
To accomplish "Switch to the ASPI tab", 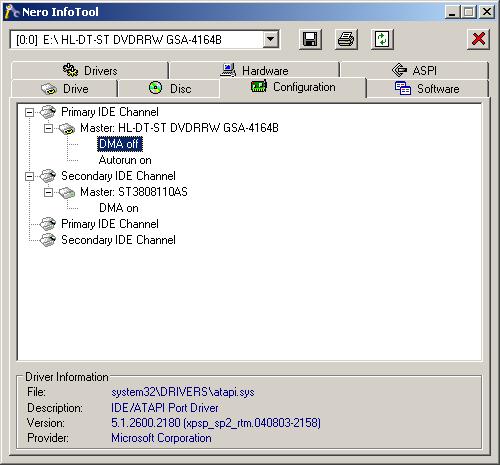I will [414, 70].
